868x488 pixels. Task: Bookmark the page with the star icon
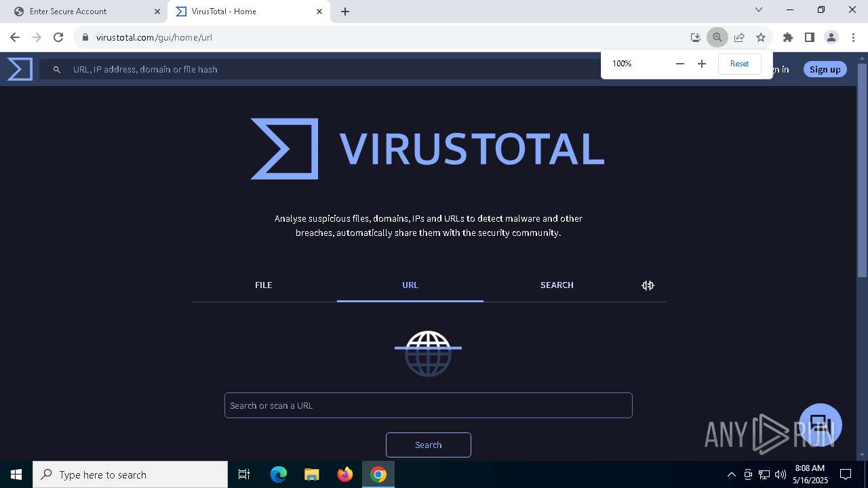[761, 37]
